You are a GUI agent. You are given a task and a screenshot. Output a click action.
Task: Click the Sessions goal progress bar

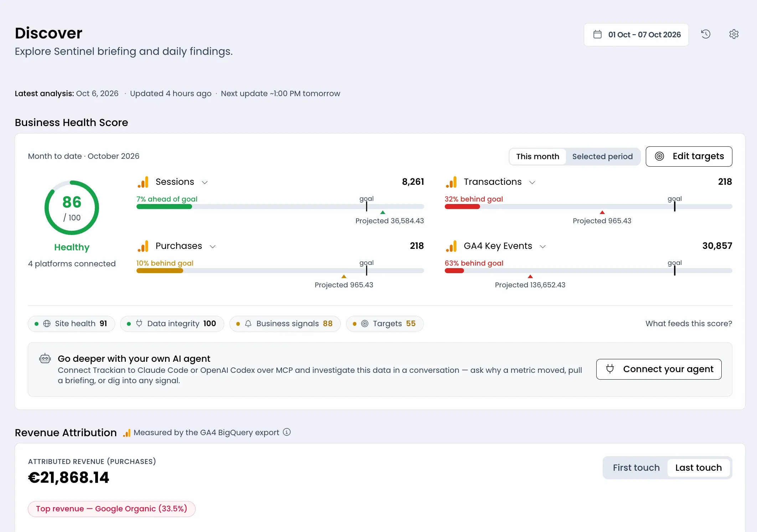280,207
